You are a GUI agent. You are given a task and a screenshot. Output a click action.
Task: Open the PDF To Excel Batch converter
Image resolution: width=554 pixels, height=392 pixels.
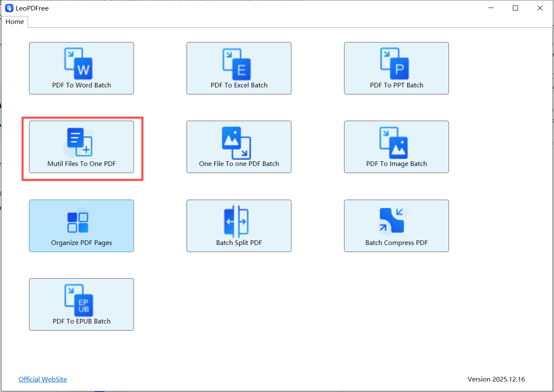click(239, 68)
